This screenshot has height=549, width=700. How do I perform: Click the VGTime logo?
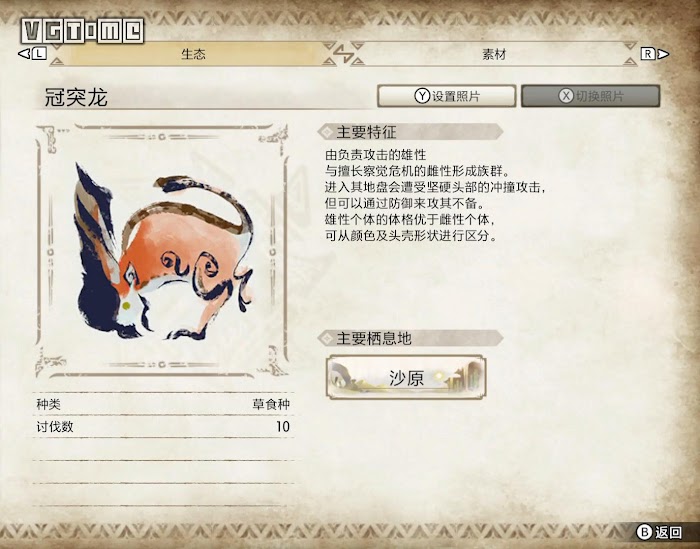[83, 31]
